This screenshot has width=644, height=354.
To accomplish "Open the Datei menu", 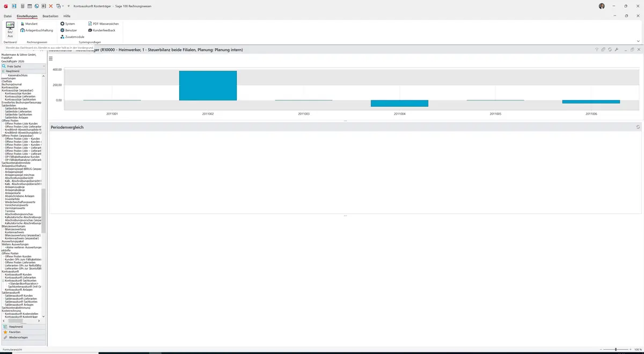I will (x=8, y=16).
